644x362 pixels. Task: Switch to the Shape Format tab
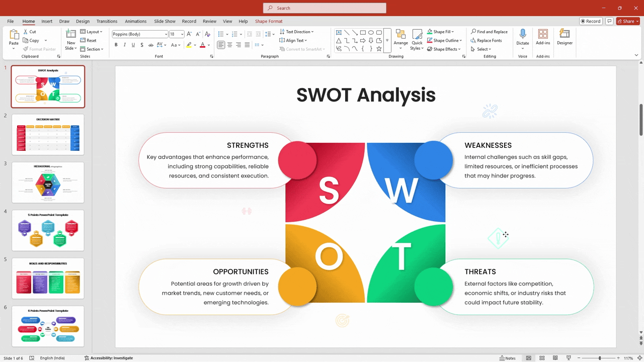point(268,21)
